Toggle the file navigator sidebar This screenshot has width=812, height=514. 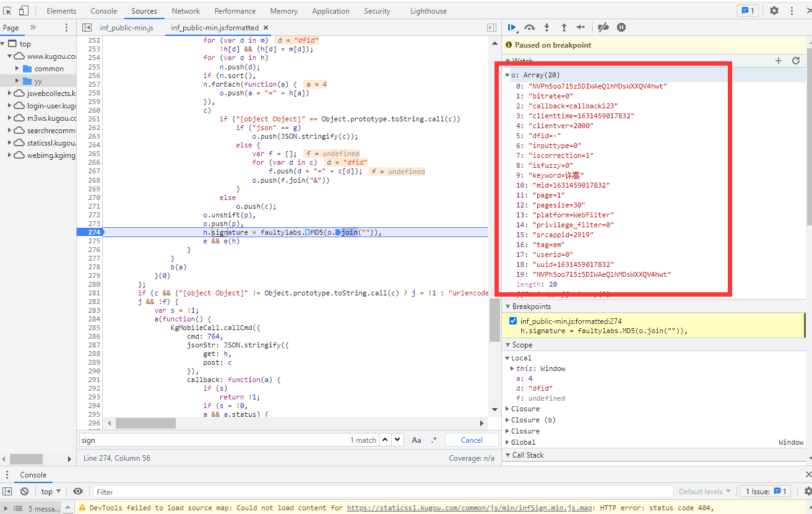coord(87,28)
